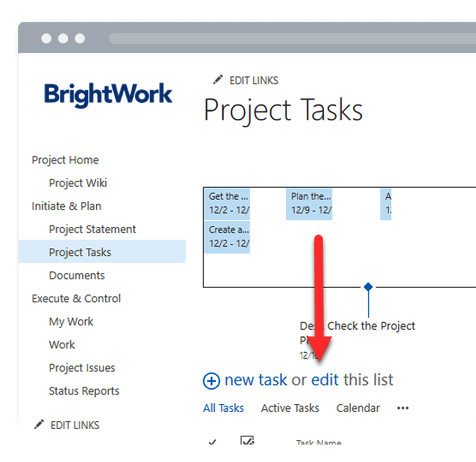
Task: Expand the Execute & Control section
Action: point(76,298)
